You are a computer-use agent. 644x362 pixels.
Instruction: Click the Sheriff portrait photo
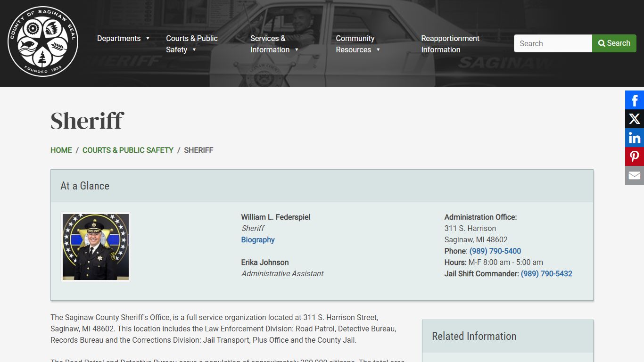pos(96,247)
